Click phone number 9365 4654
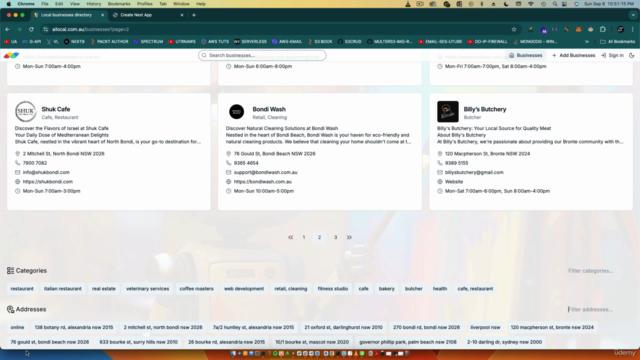Screen dimensions: 640x360 [246, 163]
